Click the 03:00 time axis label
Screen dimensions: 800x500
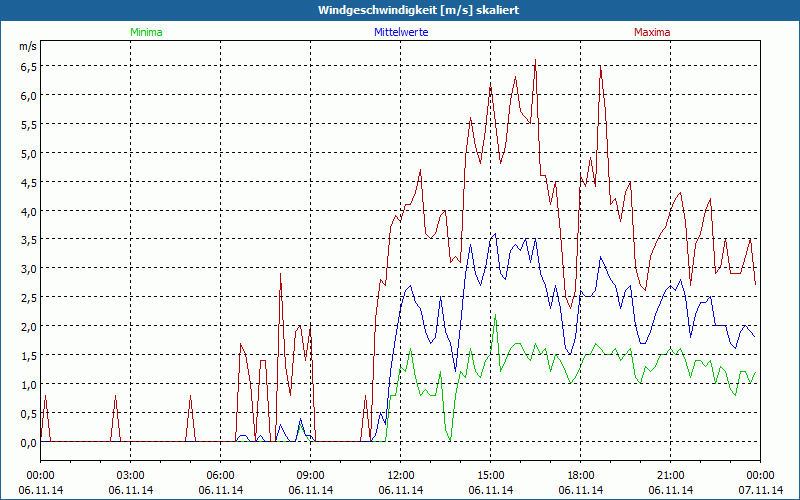131,476
